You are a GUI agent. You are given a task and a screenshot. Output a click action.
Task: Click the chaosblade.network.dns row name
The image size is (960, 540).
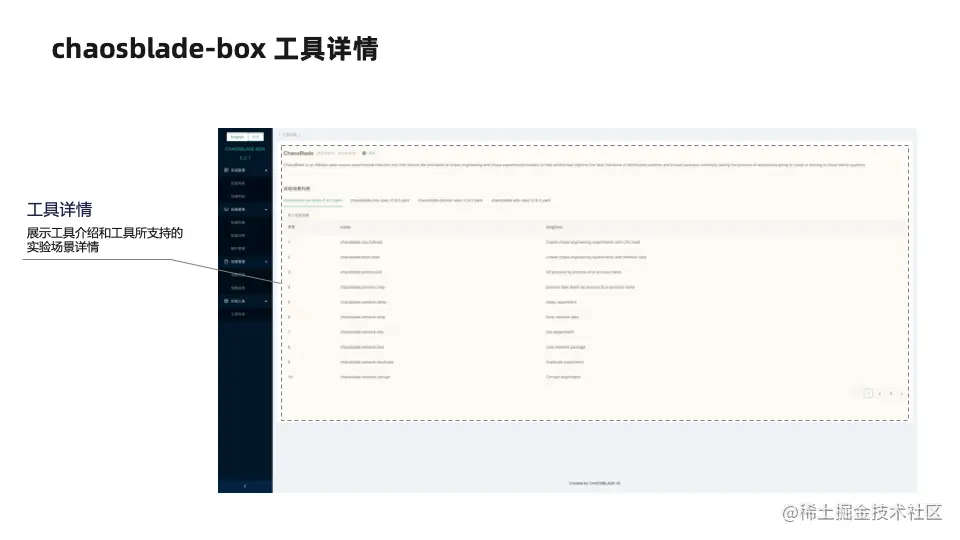coord(362,332)
